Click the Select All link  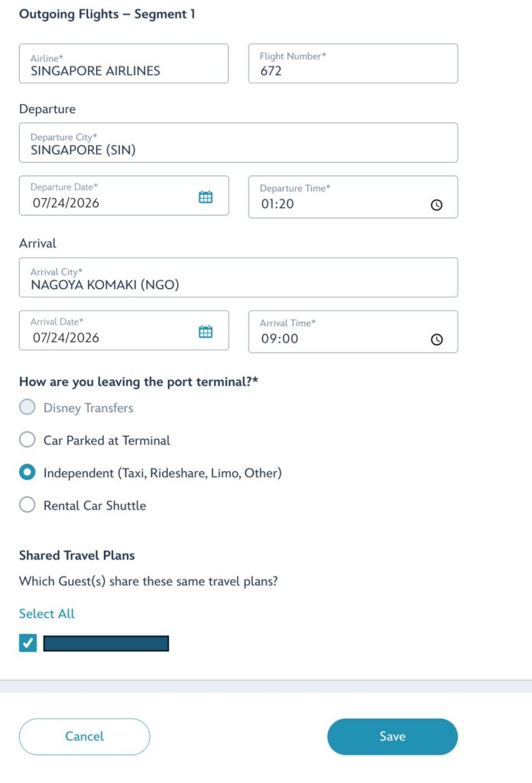tap(47, 613)
